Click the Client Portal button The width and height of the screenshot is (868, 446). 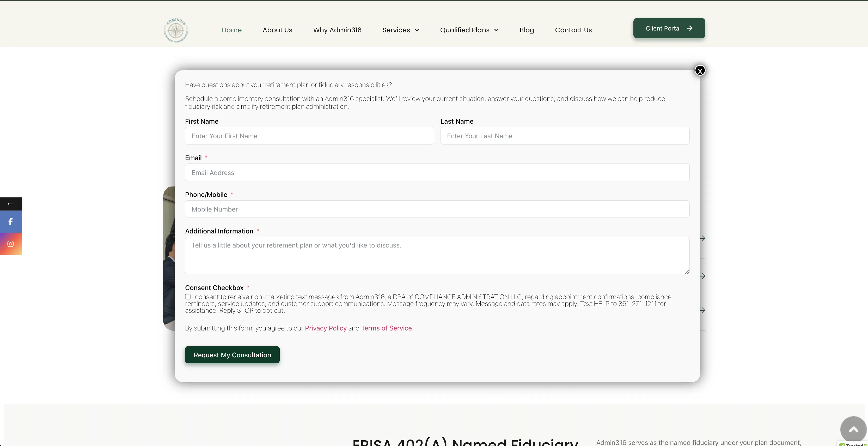(x=669, y=28)
